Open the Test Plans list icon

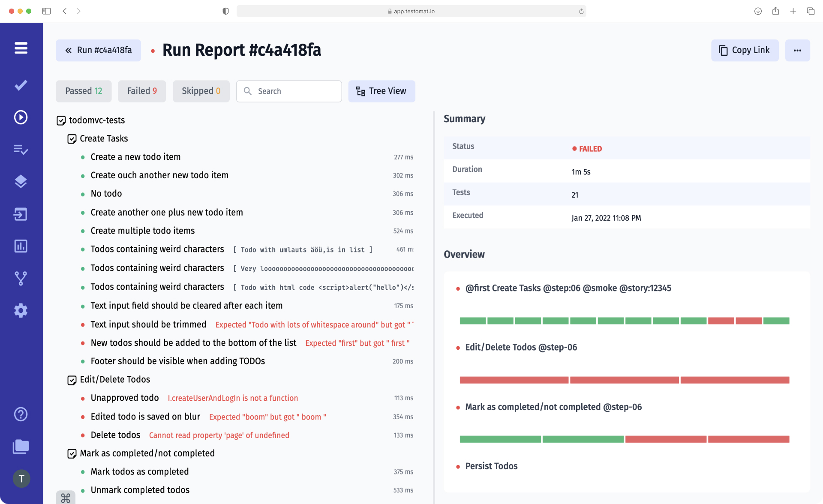21,150
